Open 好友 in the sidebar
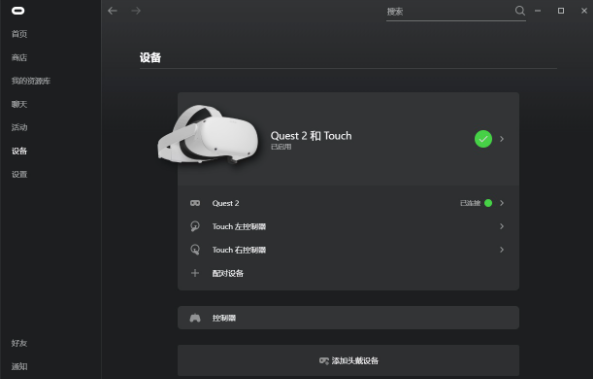This screenshot has height=379, width=593. 19,343
